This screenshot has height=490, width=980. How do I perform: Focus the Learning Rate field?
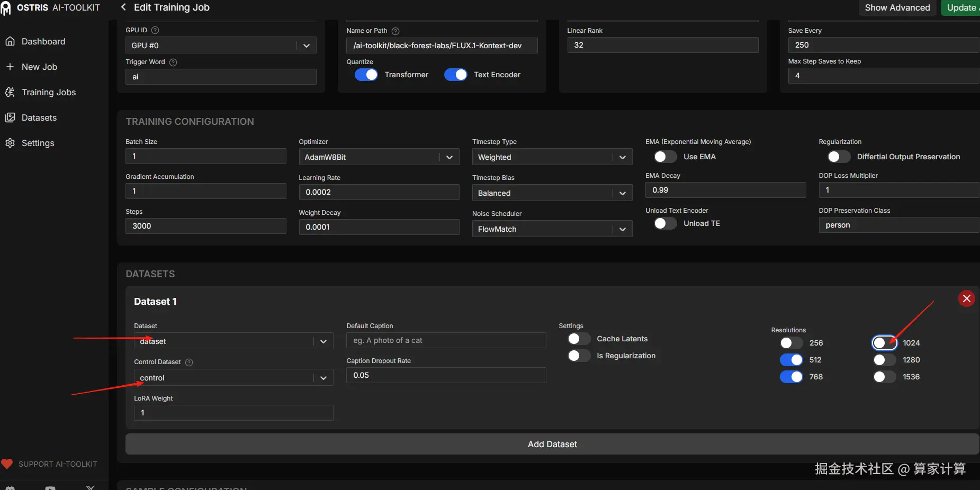(379, 192)
